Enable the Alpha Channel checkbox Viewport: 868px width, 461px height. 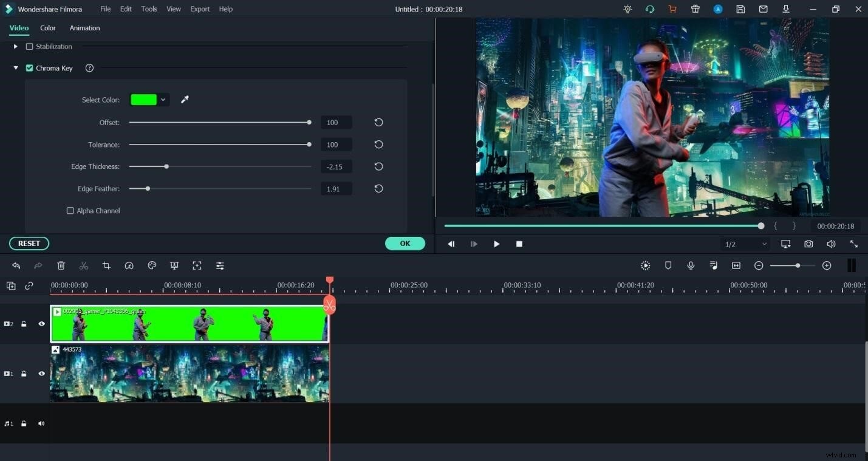coord(70,211)
